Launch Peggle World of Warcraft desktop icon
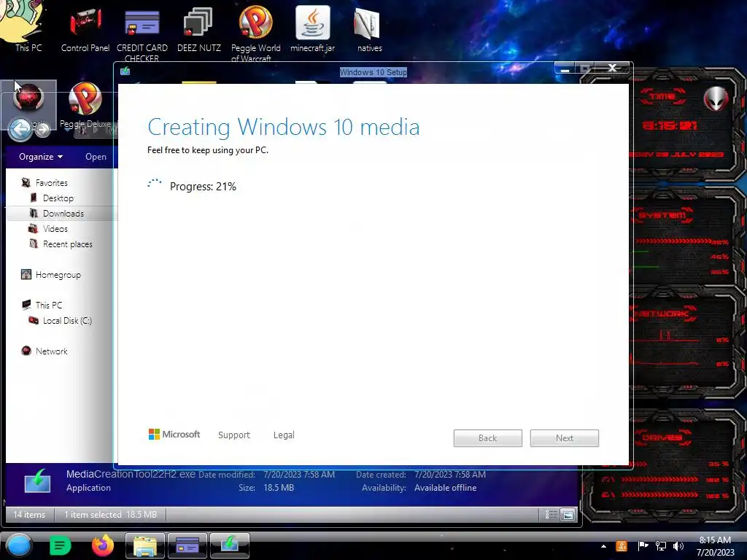 [255, 34]
